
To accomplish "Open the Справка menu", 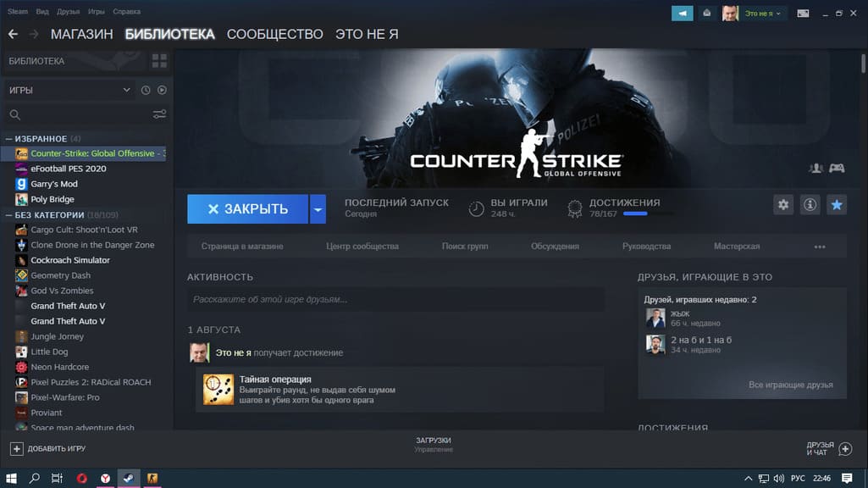I will [x=127, y=11].
